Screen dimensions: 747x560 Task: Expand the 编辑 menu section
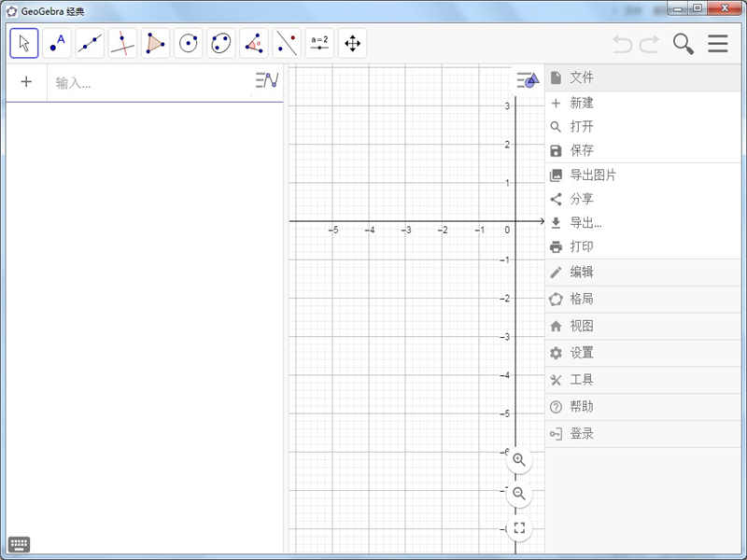(643, 273)
